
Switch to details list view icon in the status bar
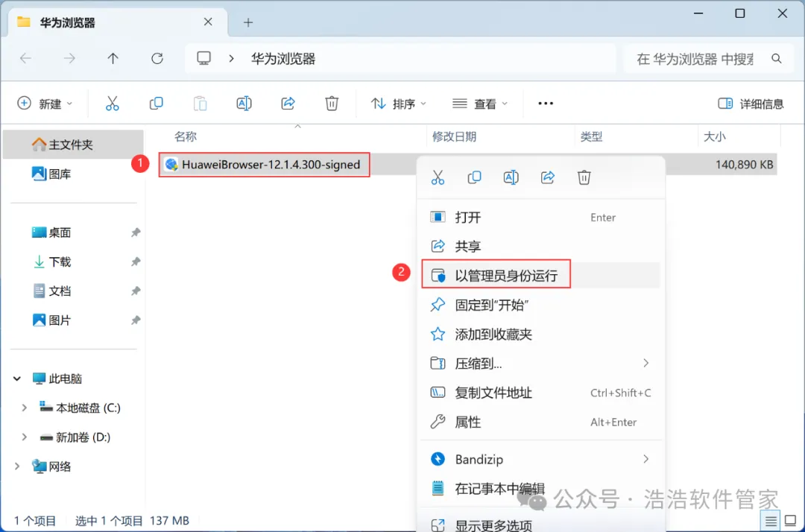pyautogui.click(x=770, y=522)
